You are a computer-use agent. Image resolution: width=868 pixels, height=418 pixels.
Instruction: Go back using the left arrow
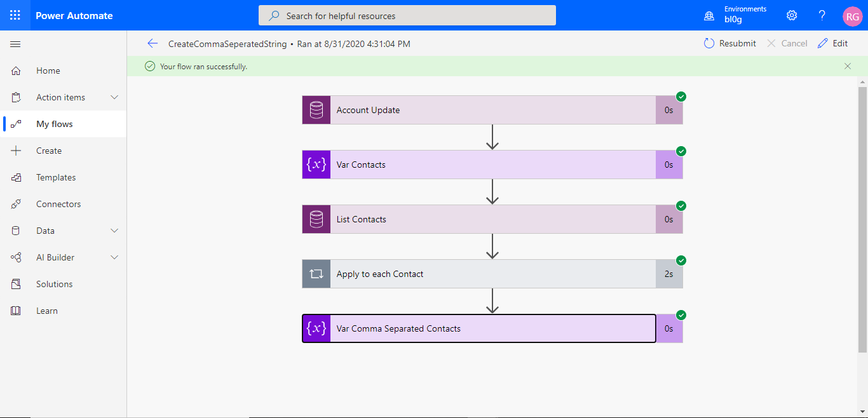[x=152, y=43]
